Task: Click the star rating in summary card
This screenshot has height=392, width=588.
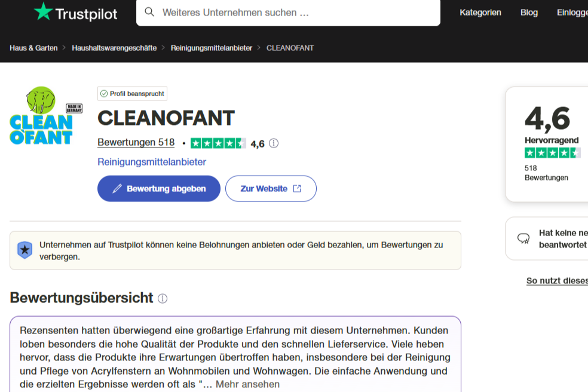Action: tap(552, 153)
